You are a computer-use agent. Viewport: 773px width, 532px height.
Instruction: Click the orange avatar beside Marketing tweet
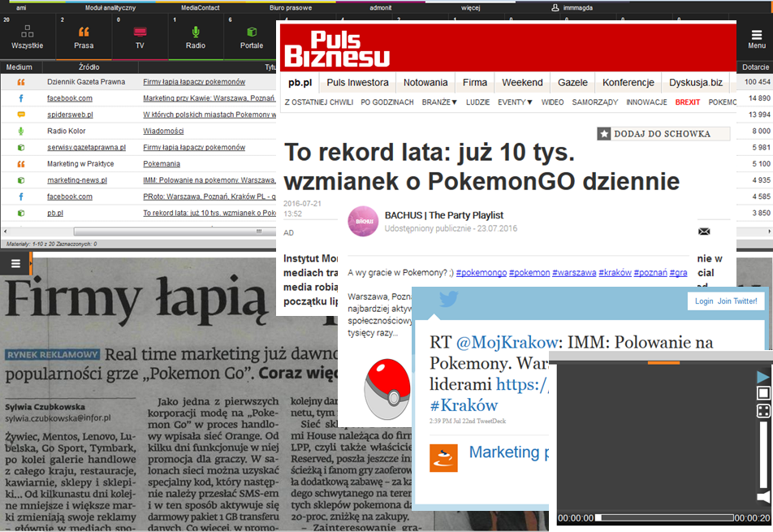[443, 458]
